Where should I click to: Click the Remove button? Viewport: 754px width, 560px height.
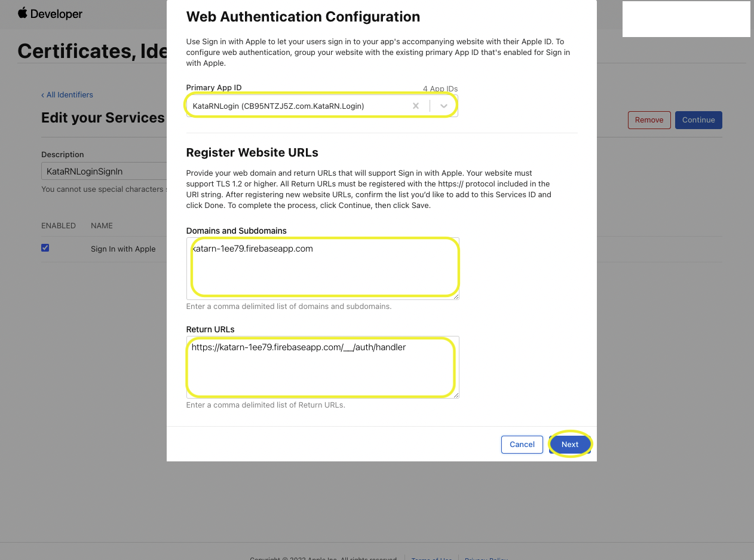[x=649, y=120]
